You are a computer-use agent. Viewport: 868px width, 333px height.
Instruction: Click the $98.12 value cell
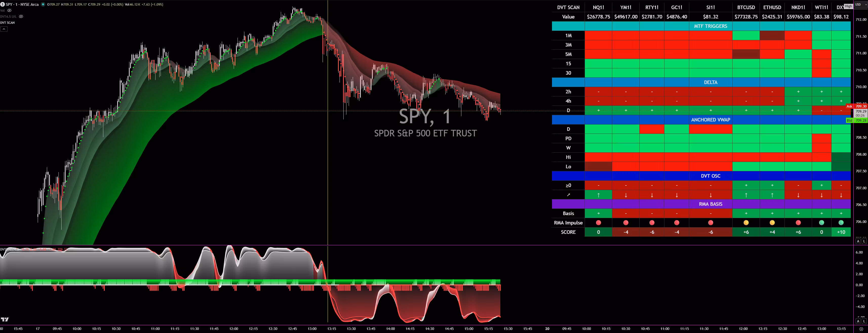(x=841, y=17)
